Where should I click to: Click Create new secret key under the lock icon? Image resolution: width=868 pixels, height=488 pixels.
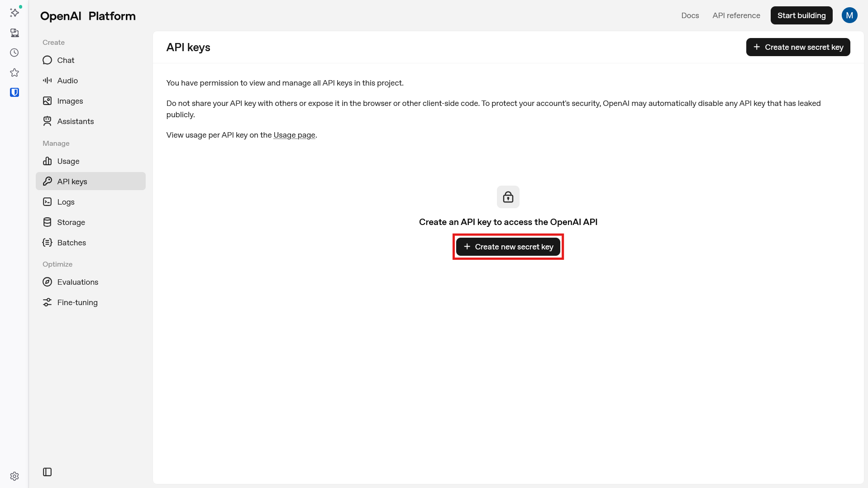click(x=508, y=247)
